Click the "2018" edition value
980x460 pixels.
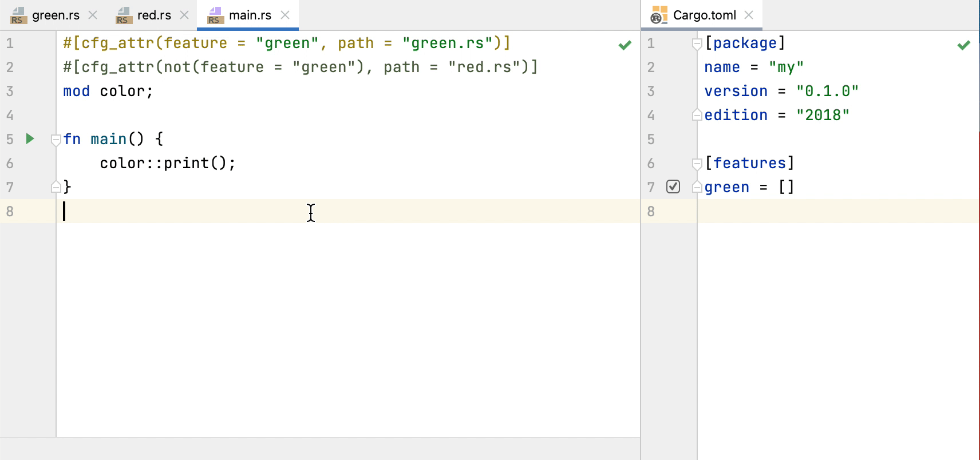click(x=823, y=115)
